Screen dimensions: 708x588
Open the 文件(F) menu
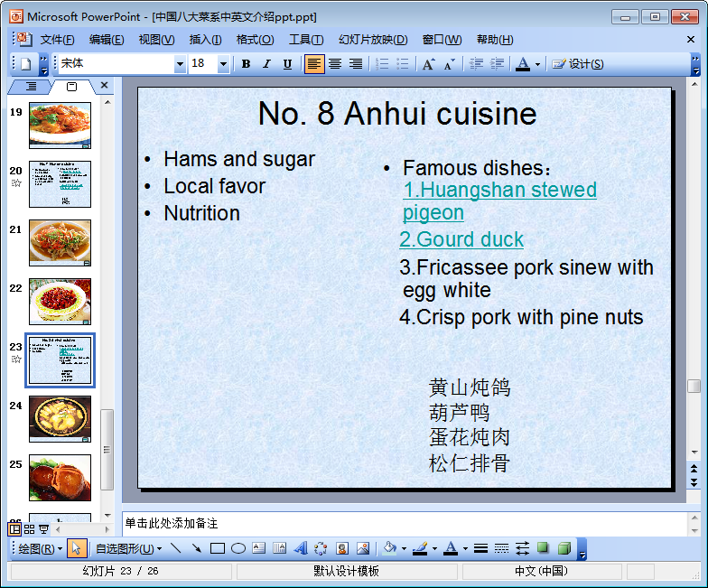pyautogui.click(x=57, y=40)
